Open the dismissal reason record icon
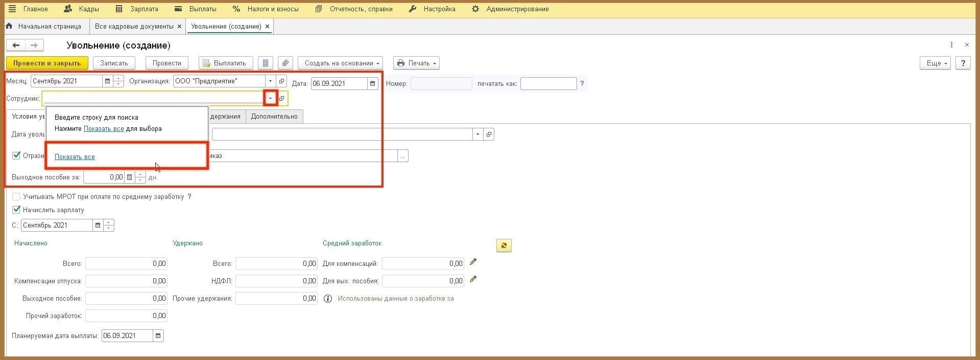This screenshot has width=980, height=360. (x=489, y=134)
